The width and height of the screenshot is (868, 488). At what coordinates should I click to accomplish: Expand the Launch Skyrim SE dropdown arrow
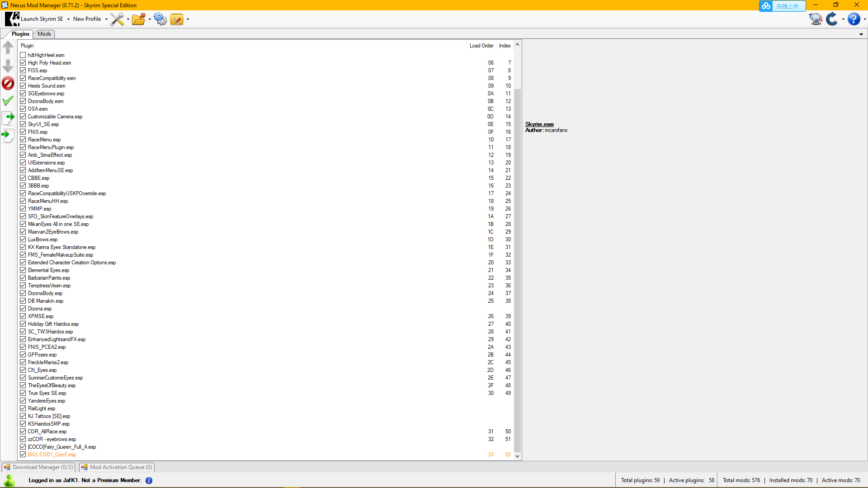click(x=68, y=19)
